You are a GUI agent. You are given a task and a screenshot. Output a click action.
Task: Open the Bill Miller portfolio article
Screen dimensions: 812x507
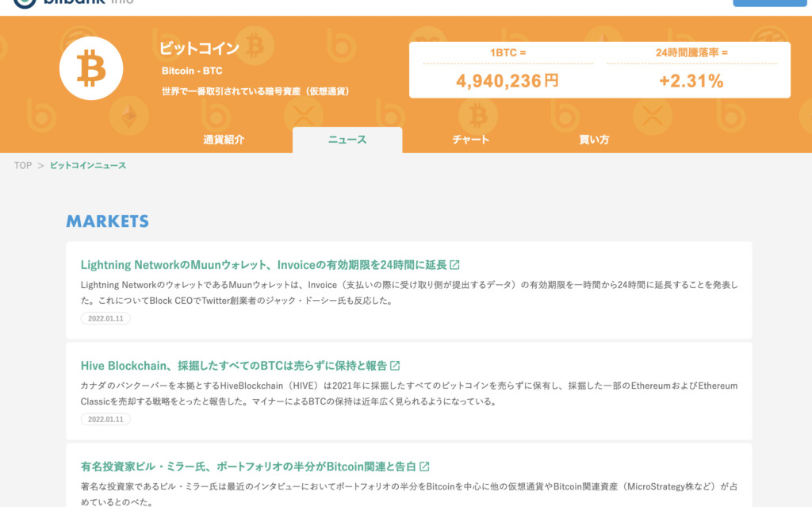pos(248,467)
